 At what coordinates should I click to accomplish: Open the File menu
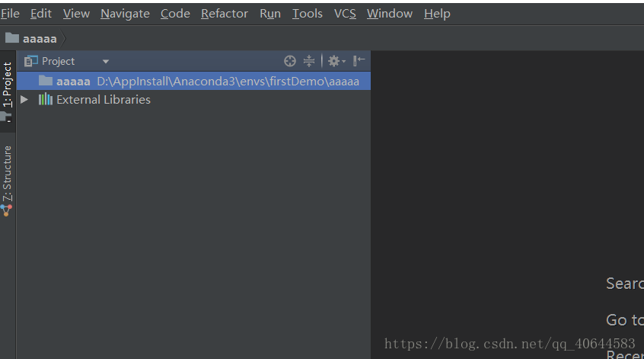coord(11,14)
